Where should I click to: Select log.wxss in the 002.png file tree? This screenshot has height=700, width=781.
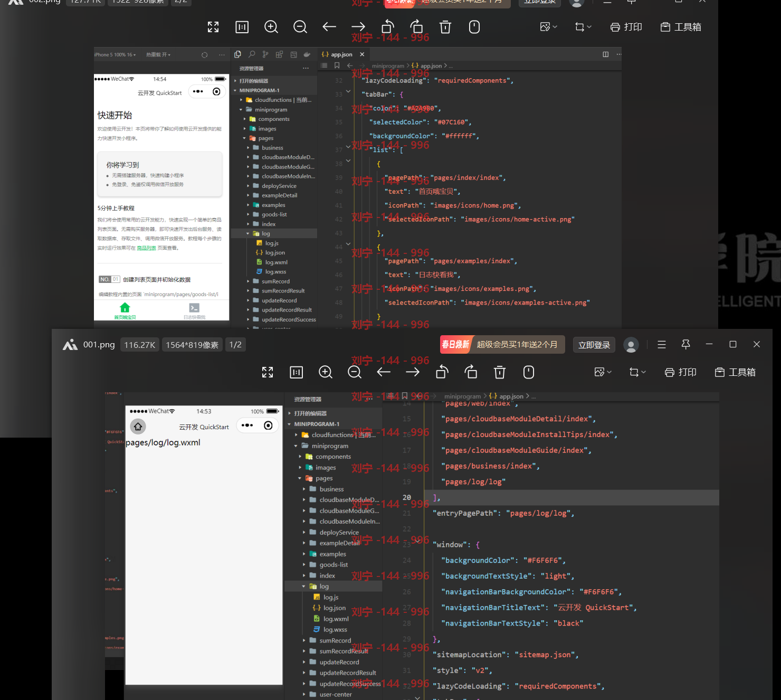point(271,272)
